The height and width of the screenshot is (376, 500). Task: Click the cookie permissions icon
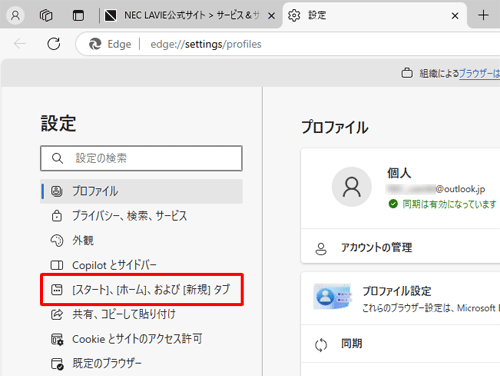point(57,339)
